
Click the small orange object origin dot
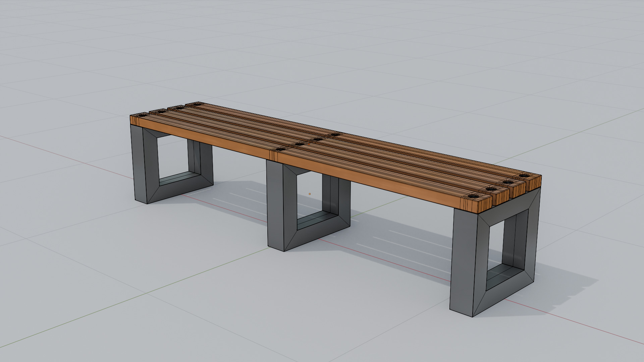(x=310, y=194)
